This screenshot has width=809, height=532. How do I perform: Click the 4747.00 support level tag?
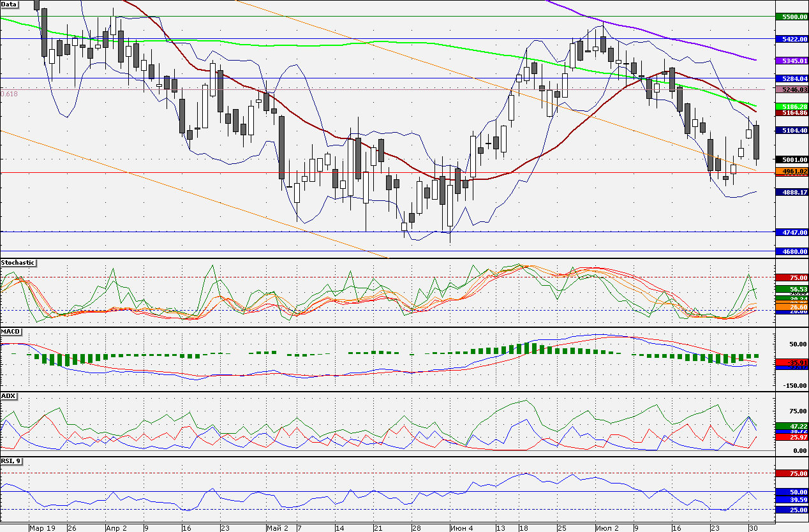791,233
